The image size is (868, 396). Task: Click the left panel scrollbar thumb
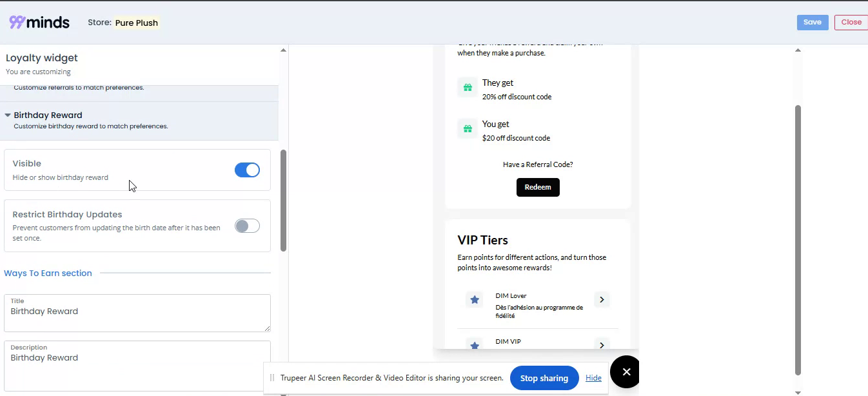pyautogui.click(x=283, y=201)
